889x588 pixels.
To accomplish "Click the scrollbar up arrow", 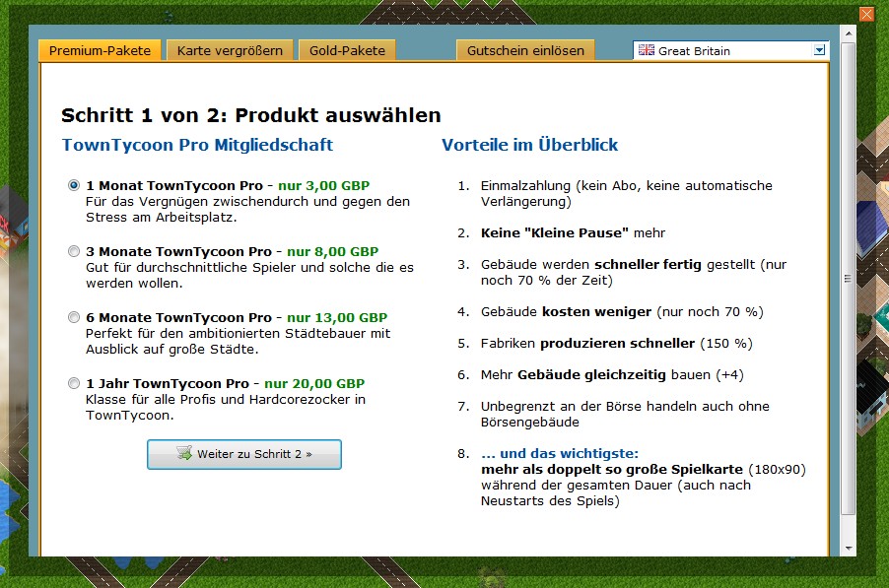I will [849, 33].
